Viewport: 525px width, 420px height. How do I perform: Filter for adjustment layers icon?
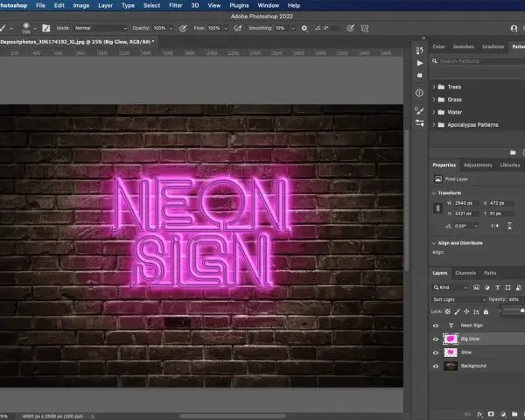486,288
